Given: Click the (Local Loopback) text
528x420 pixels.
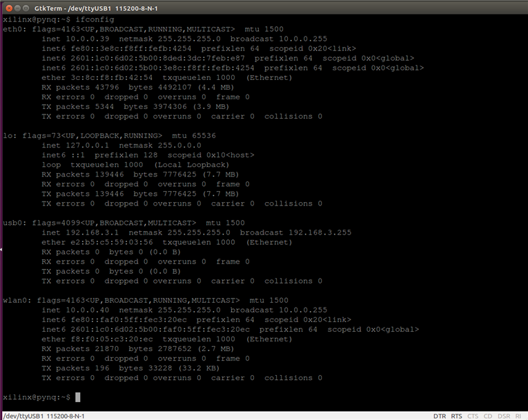Looking at the screenshot, I should point(192,165).
